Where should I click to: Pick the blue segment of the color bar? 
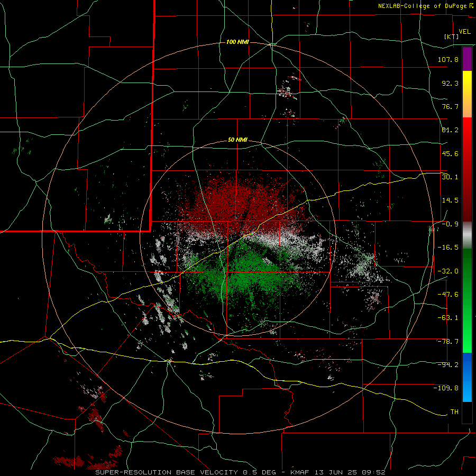[x=467, y=377]
